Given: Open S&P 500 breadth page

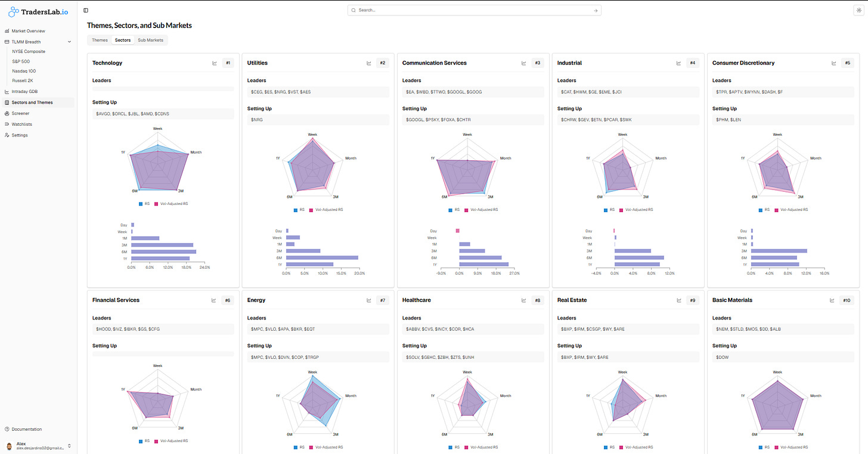Looking at the screenshot, I should (x=21, y=61).
